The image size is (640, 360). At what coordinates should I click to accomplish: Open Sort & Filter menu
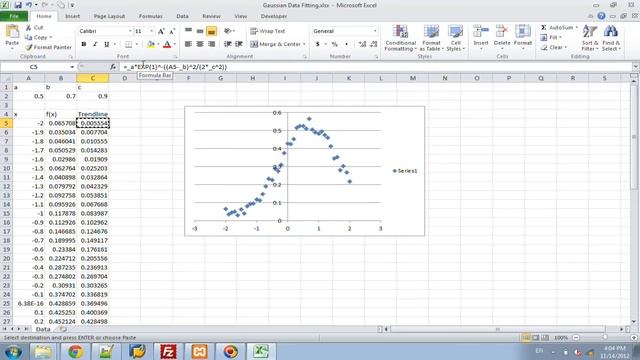click(590, 38)
